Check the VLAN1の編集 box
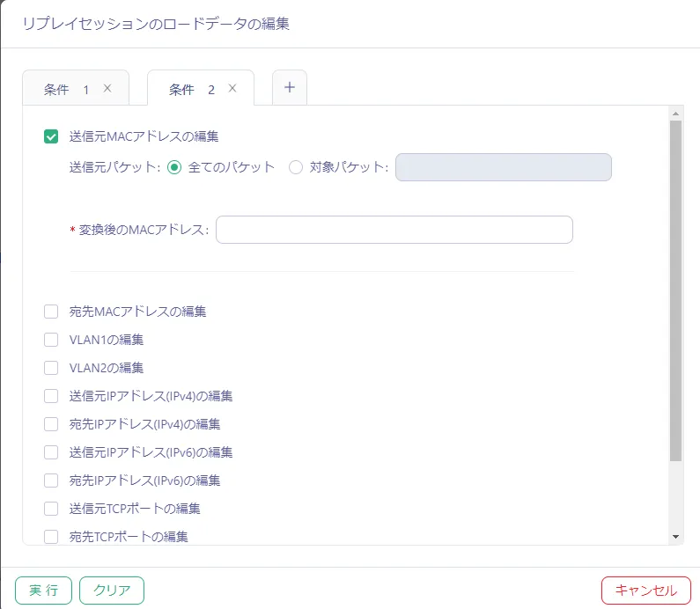 tap(51, 340)
